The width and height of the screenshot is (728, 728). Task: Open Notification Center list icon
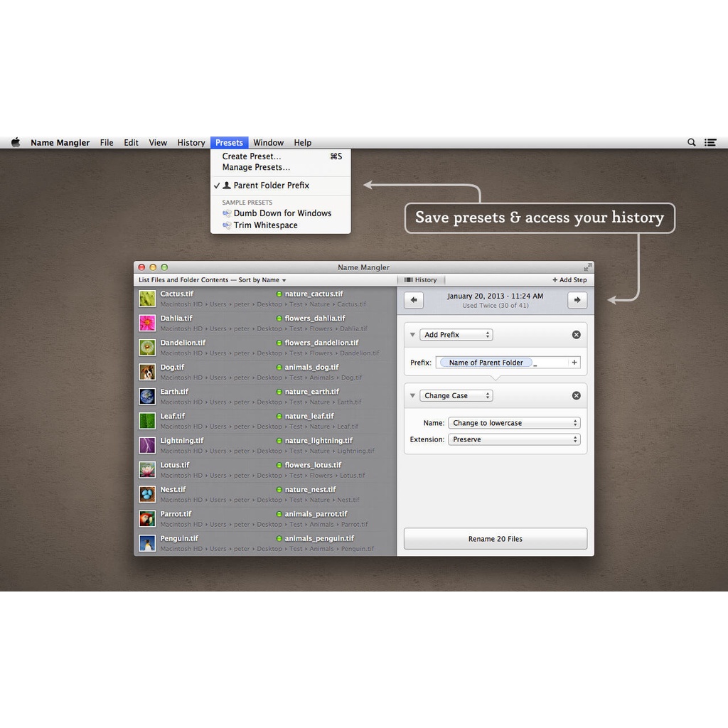pyautogui.click(x=710, y=143)
